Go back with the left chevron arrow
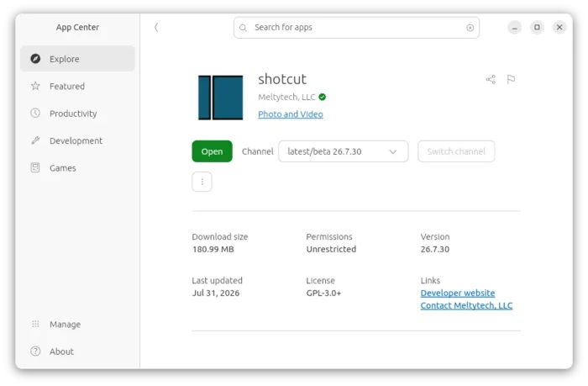The image size is (588, 386). point(156,28)
